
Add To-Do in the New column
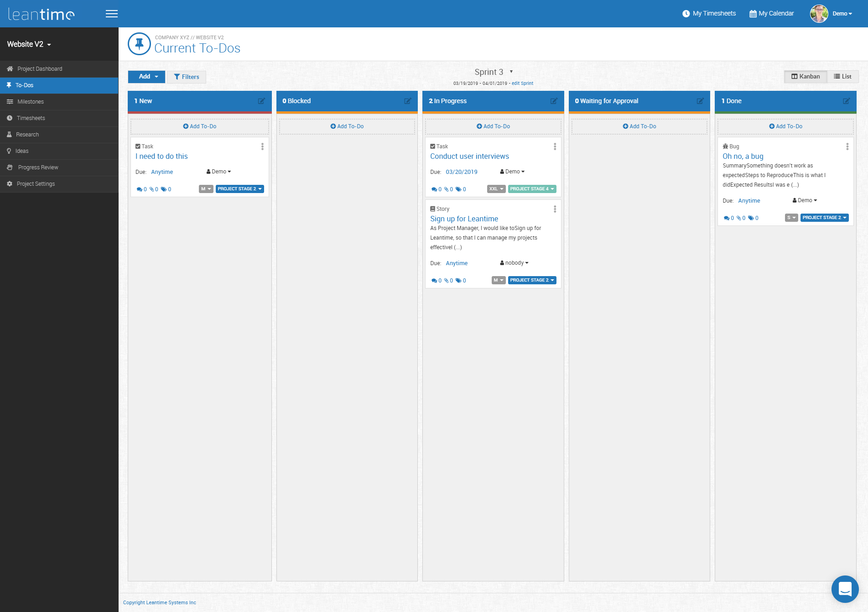(200, 126)
